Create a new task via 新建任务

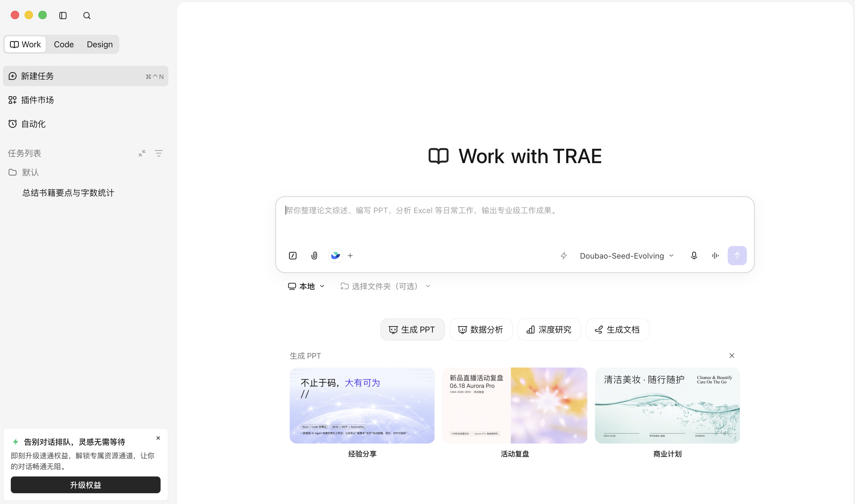coord(86,76)
